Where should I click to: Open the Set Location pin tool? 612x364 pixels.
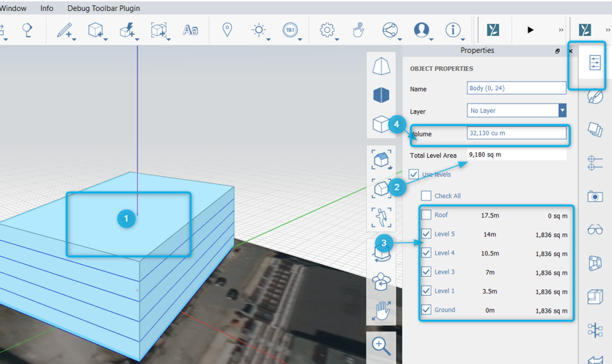227,29
